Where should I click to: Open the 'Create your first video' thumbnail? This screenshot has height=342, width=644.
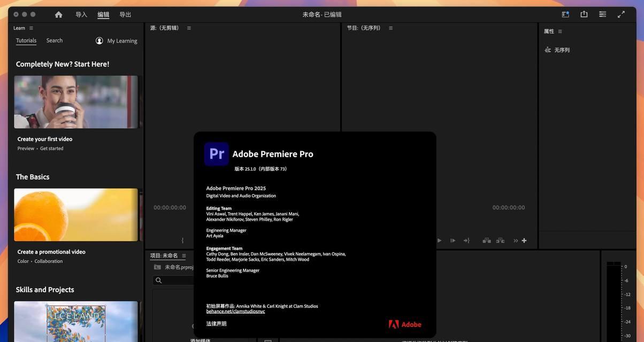click(76, 102)
